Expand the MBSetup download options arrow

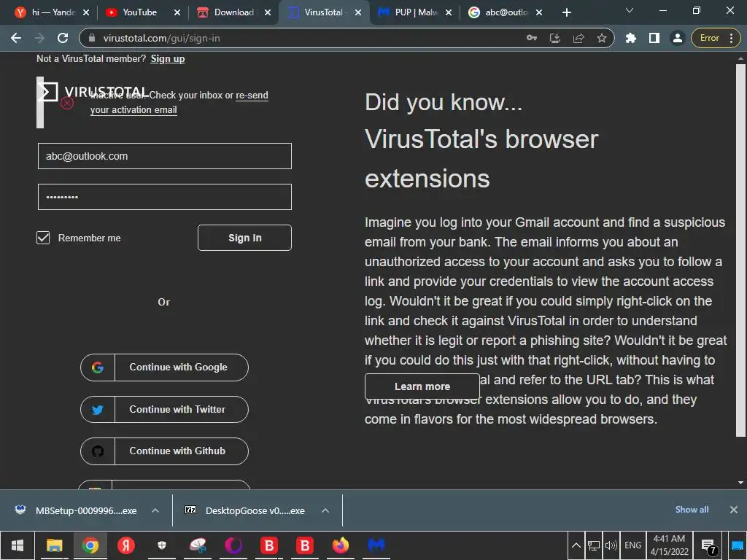[155, 510]
